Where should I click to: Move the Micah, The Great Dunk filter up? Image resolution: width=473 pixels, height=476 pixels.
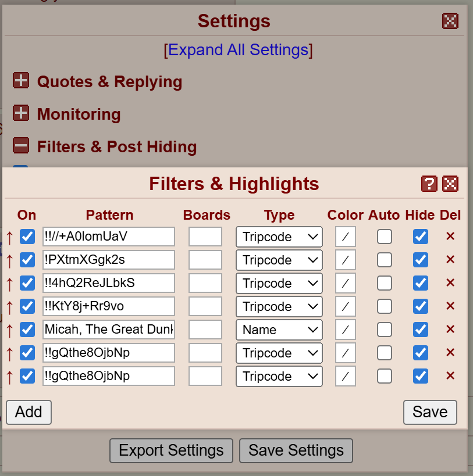pyautogui.click(x=10, y=331)
